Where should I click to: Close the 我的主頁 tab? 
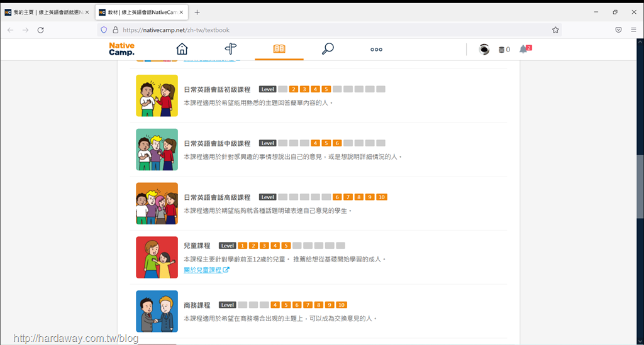point(87,13)
